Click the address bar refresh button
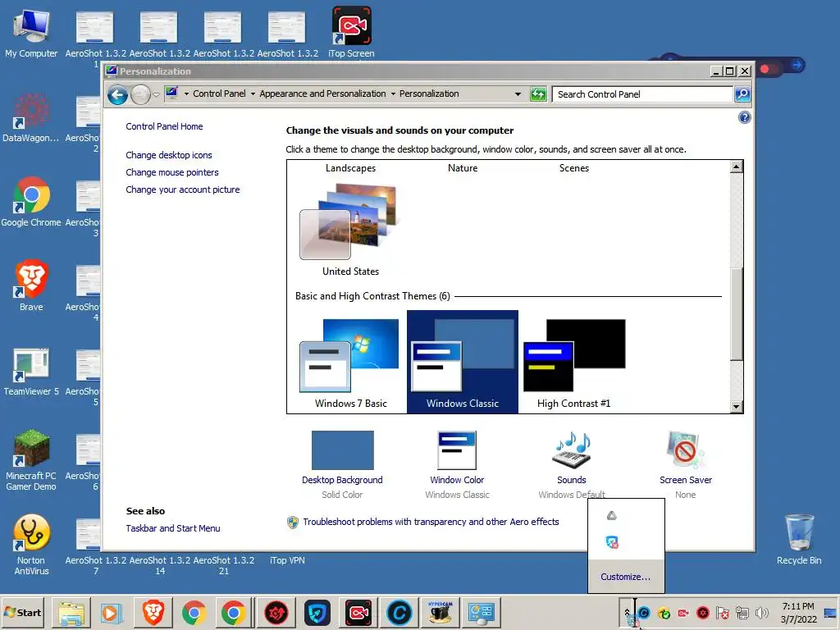 click(538, 94)
